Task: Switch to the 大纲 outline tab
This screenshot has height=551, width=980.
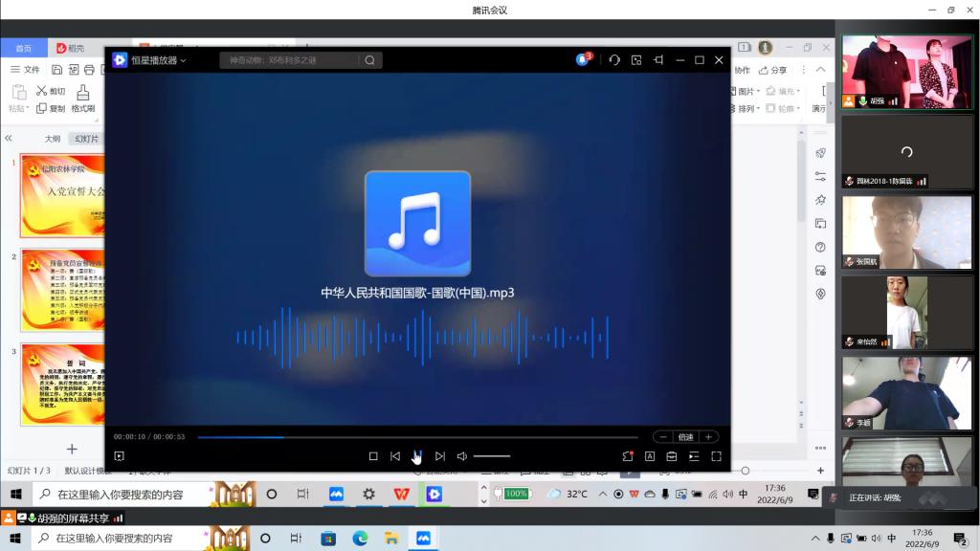Action: pyautogui.click(x=53, y=139)
